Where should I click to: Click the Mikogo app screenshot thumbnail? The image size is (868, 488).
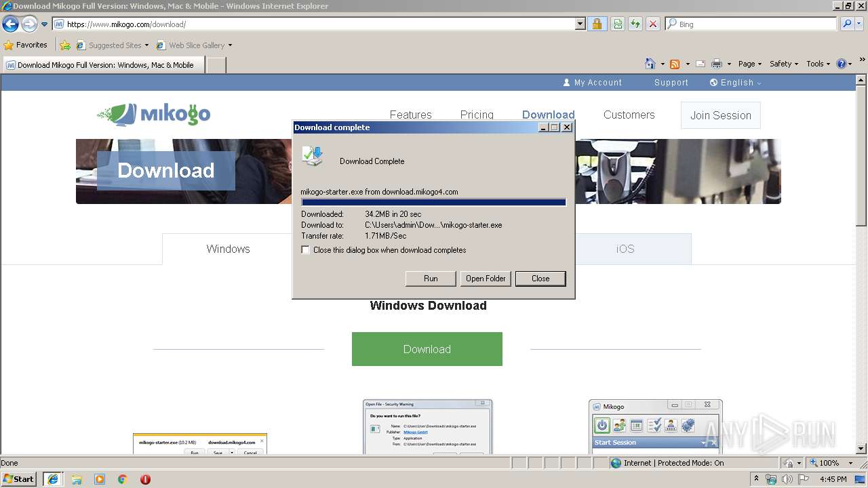pos(656,426)
